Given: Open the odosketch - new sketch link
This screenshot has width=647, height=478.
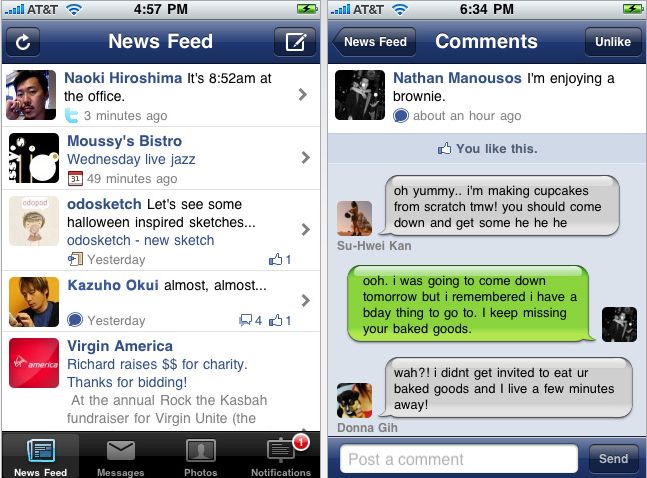Looking at the screenshot, I should pyautogui.click(x=141, y=240).
